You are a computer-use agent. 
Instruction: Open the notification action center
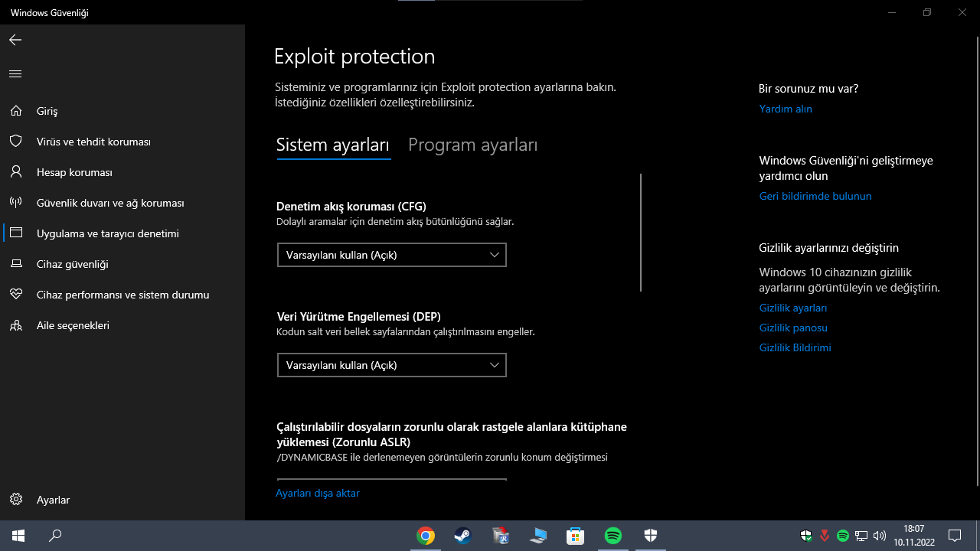[x=955, y=536]
